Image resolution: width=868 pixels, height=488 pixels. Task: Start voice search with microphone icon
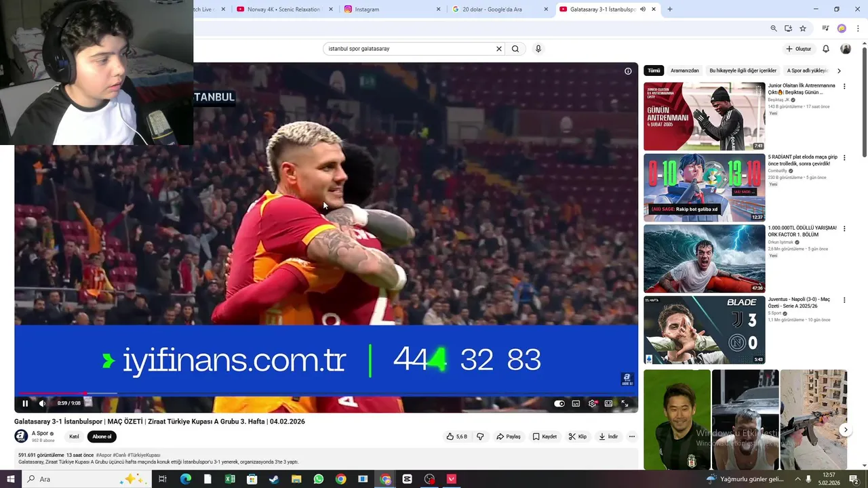click(x=538, y=49)
